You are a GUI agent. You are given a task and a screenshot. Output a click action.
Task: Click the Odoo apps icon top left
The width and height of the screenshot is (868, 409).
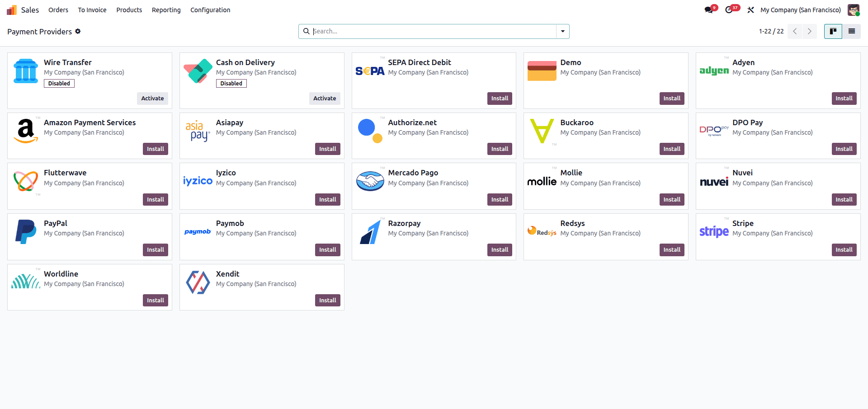point(11,9)
